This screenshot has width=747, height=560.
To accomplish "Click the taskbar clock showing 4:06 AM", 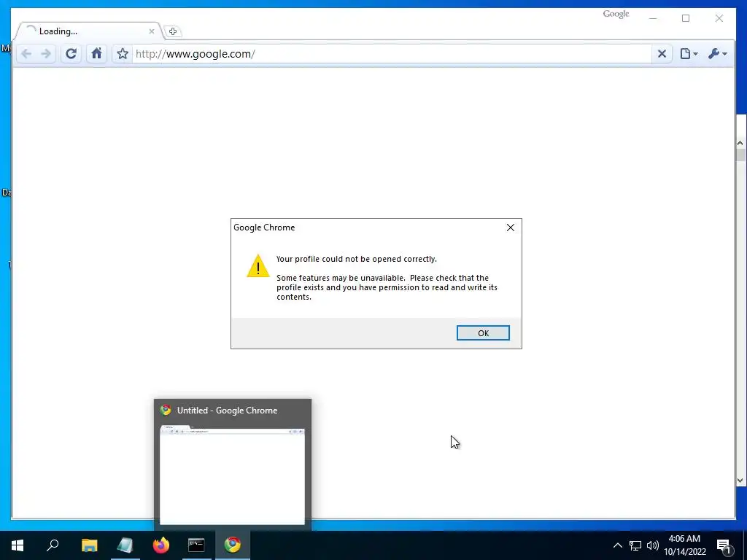I will click(x=684, y=545).
